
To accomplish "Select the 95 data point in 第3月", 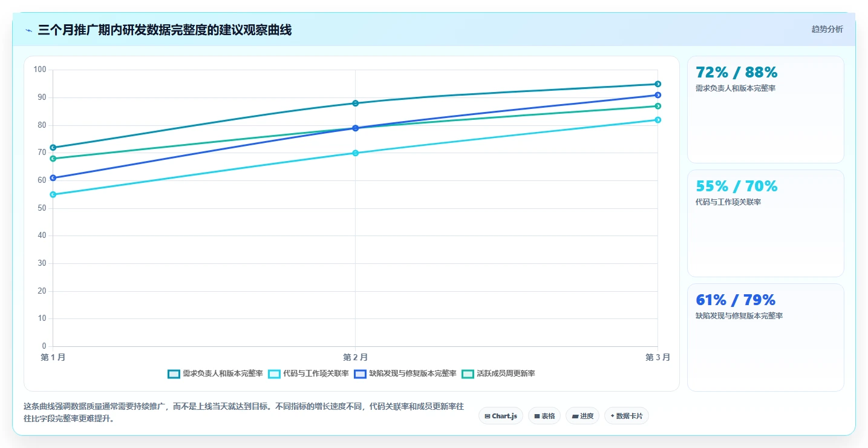I will pos(658,84).
